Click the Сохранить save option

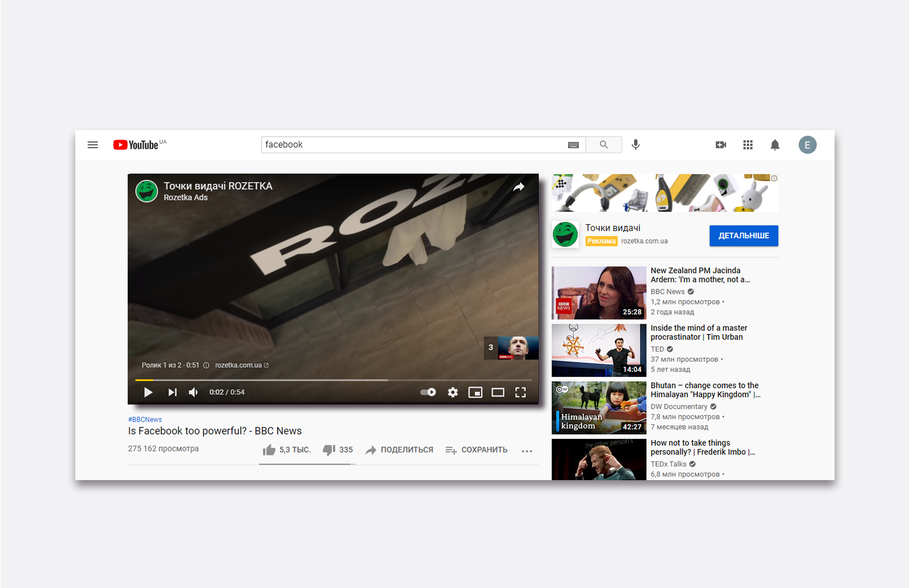476,450
